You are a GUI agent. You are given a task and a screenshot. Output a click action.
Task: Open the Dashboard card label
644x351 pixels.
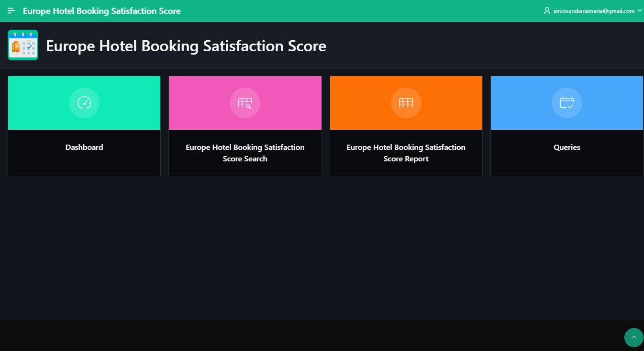point(84,147)
